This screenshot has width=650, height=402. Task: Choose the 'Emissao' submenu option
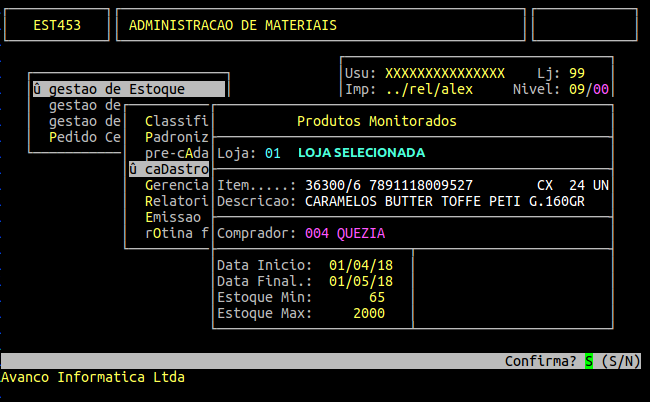172,217
